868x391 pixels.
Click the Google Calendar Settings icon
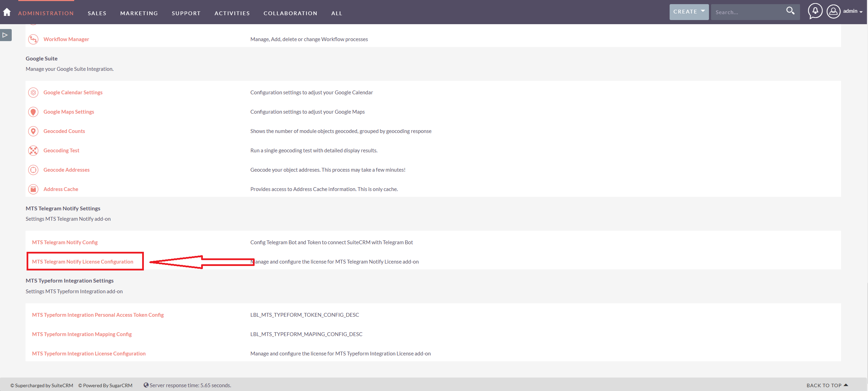[x=33, y=92]
